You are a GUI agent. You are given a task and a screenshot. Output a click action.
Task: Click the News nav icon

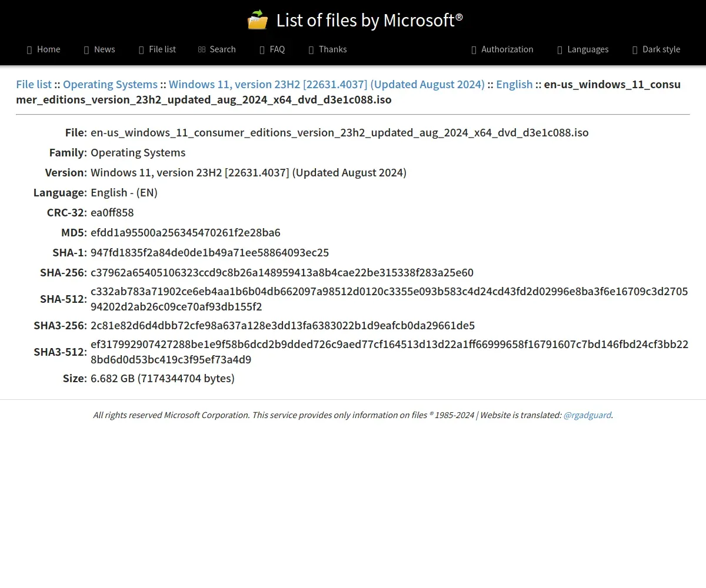click(x=86, y=50)
